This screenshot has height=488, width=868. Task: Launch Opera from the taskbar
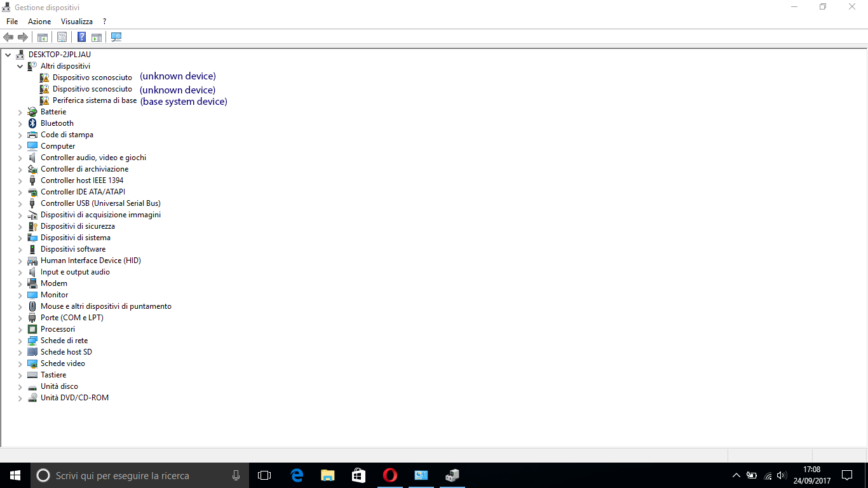390,475
